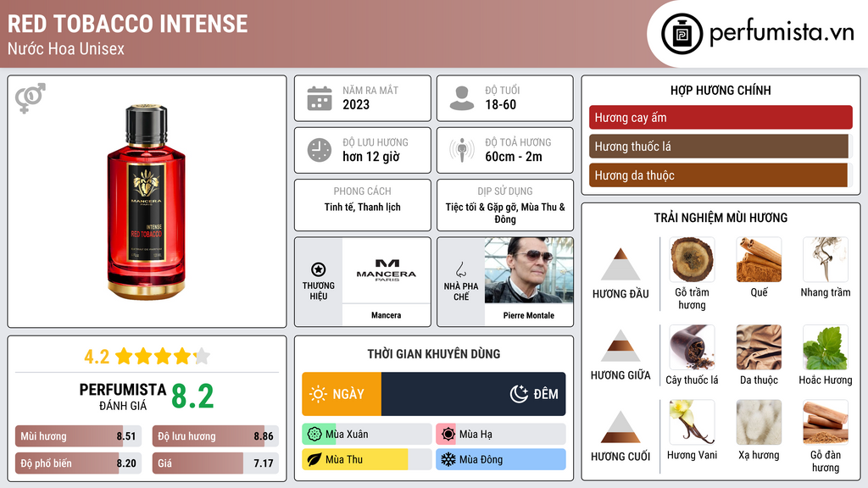This screenshot has width=868, height=488.
Task: Click the Cây thuốc lá note image
Action: (692, 347)
